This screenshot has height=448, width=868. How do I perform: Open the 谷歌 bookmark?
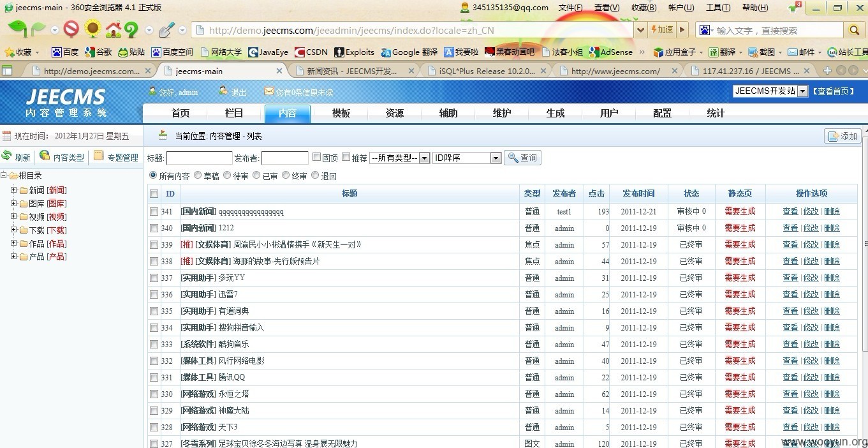click(98, 52)
